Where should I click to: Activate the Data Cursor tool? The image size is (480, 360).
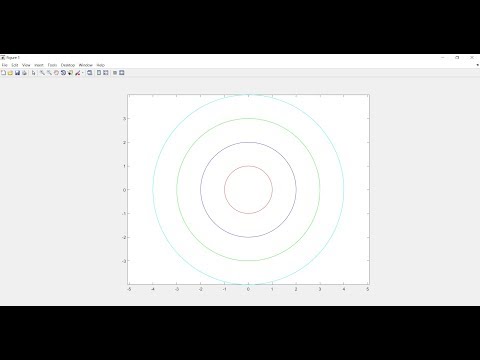pyautogui.click(x=70, y=73)
